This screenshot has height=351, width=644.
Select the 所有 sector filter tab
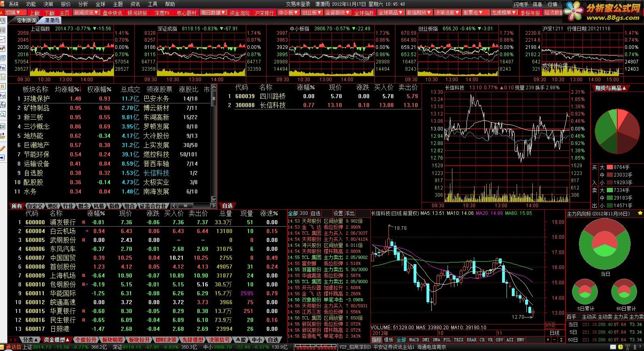(17, 206)
